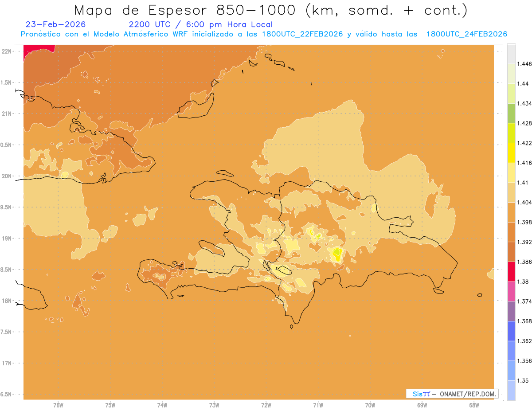Click the 19N latitude axis label
Viewport: 532px width, 411px height.
tap(8, 239)
